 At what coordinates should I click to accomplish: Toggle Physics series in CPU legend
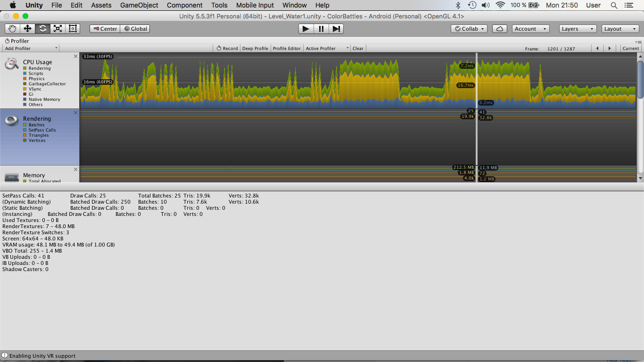(34, 79)
